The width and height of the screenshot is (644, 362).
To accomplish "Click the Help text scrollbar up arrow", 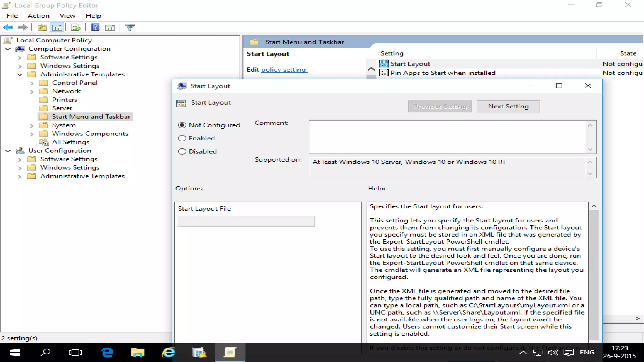I will click(594, 206).
